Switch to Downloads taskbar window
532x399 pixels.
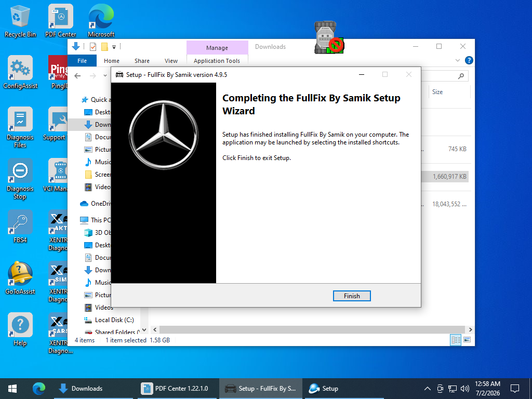[x=94, y=389]
